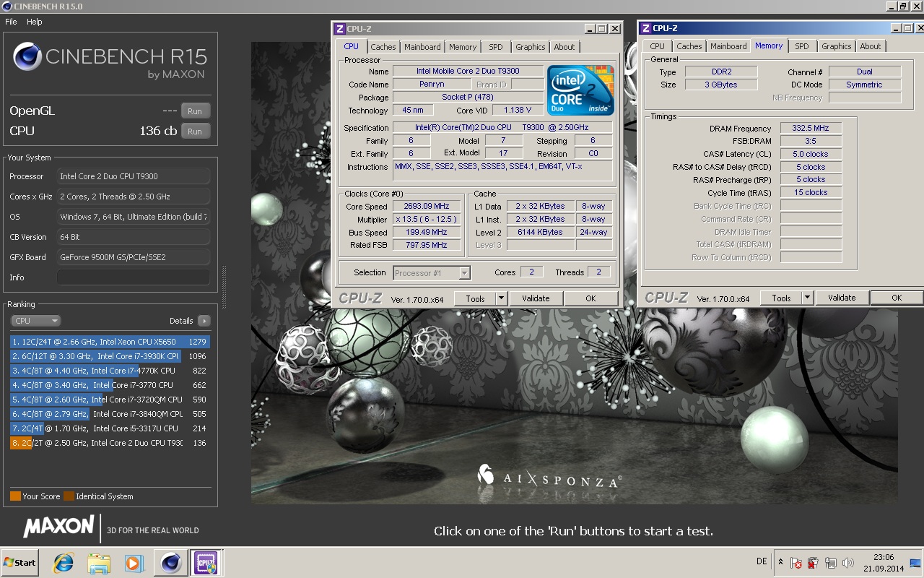Image resolution: width=924 pixels, height=578 pixels.
Task: Click the ranking Details arrow button
Action: pyautogui.click(x=204, y=321)
